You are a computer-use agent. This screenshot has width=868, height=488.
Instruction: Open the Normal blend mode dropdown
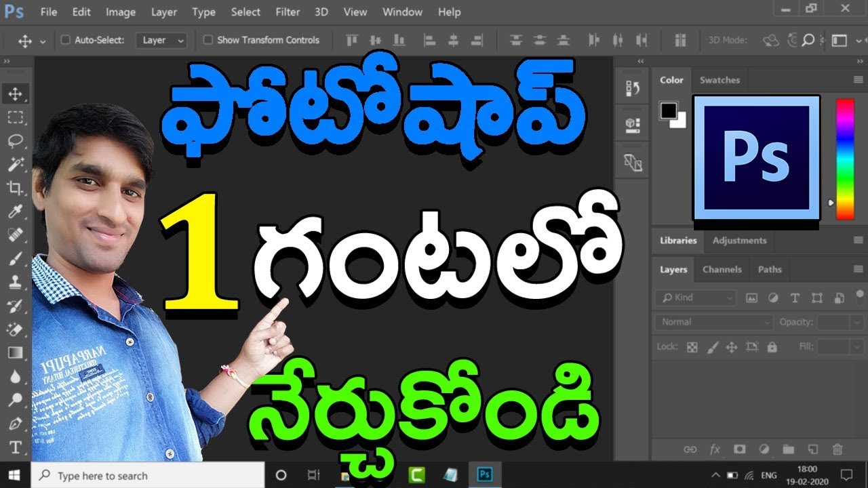pos(713,322)
